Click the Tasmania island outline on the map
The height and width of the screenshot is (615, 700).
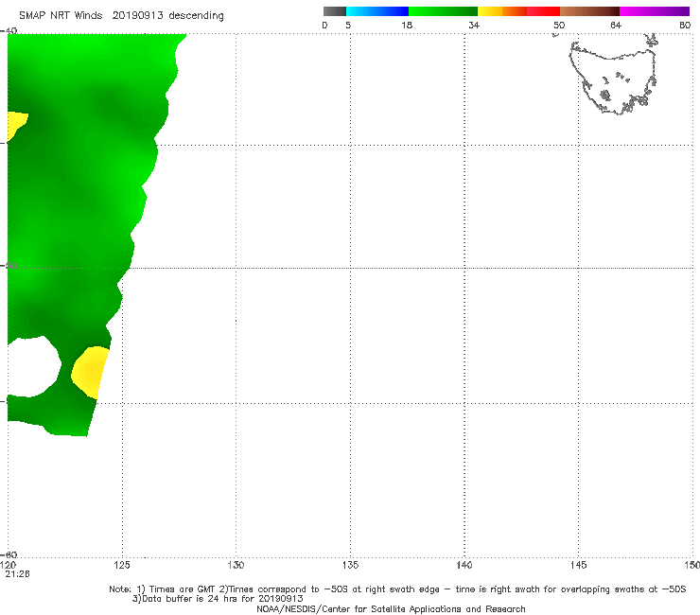[614, 79]
